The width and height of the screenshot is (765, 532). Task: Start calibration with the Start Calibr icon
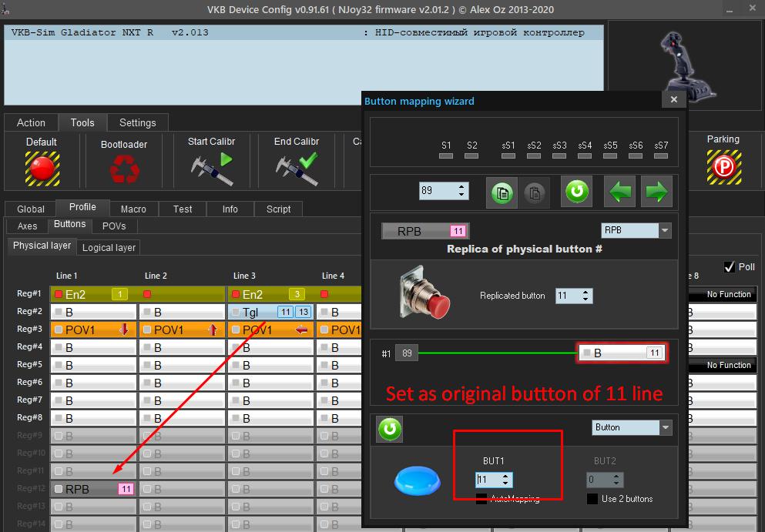(212, 169)
